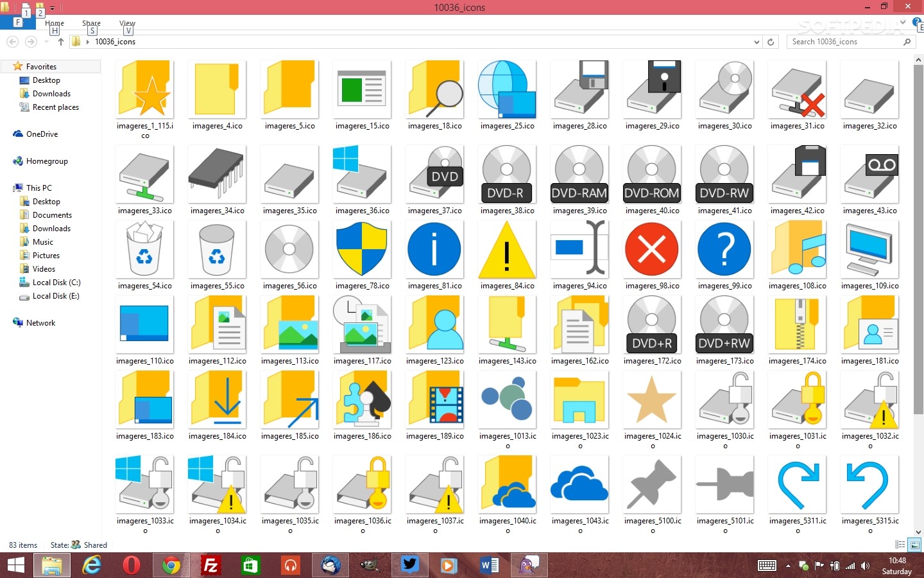Viewport: 924px width, 578px height.
Task: Open Documents under This PC
Action: click(x=52, y=215)
